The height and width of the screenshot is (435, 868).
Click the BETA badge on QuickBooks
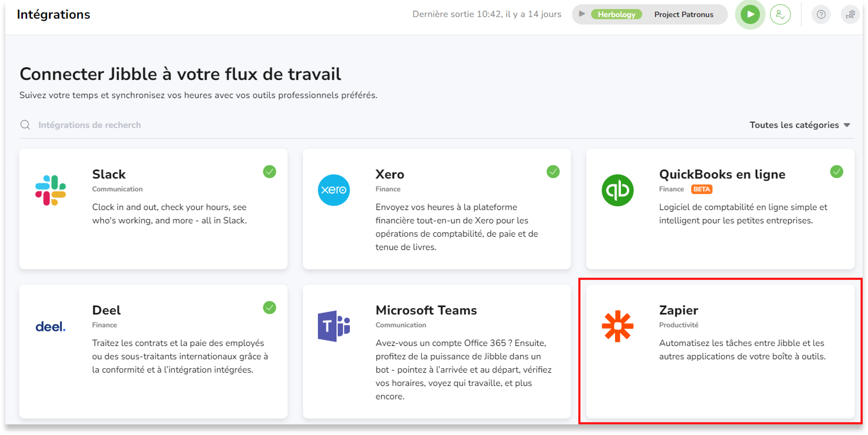pos(702,189)
